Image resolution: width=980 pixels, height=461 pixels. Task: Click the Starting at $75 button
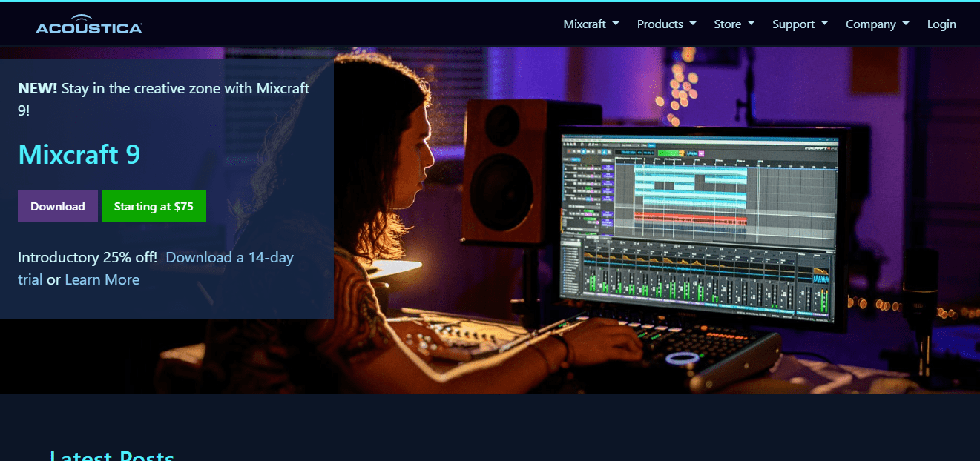pos(154,206)
